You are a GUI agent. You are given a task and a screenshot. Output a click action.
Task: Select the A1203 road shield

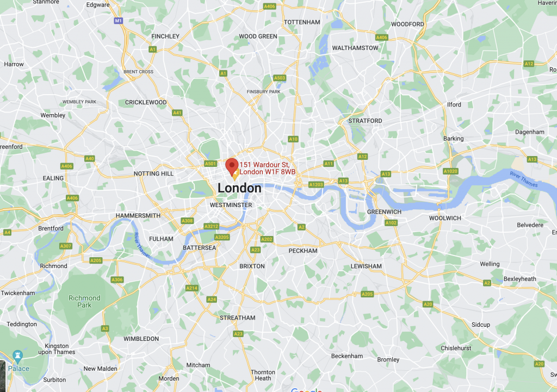(316, 185)
